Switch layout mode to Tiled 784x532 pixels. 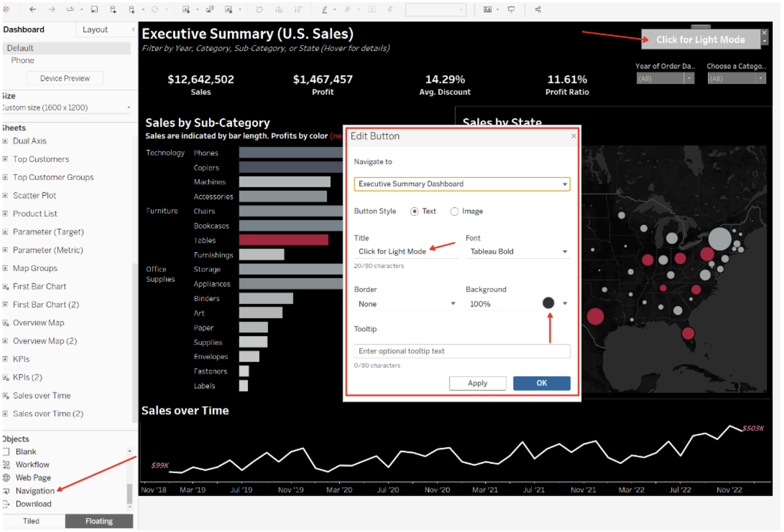click(x=31, y=521)
